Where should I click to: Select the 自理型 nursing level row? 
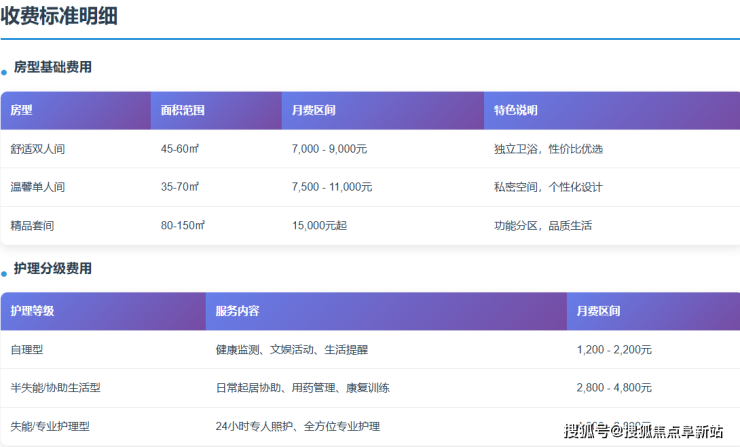[x=27, y=350]
